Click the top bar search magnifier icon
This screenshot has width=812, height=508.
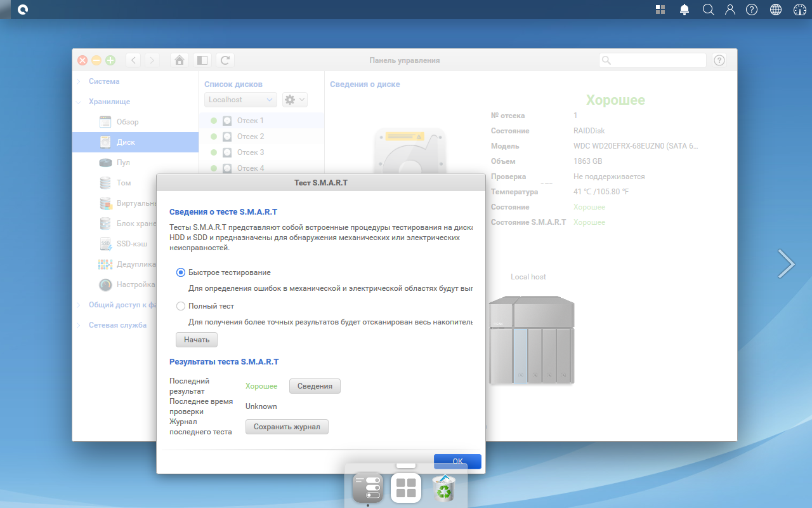pyautogui.click(x=708, y=10)
